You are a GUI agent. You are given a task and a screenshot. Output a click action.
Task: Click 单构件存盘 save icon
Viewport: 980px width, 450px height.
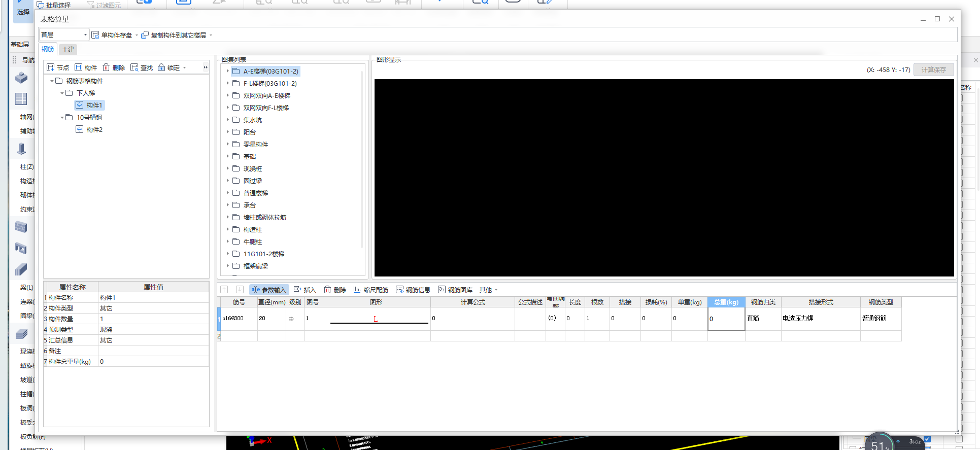click(x=95, y=35)
